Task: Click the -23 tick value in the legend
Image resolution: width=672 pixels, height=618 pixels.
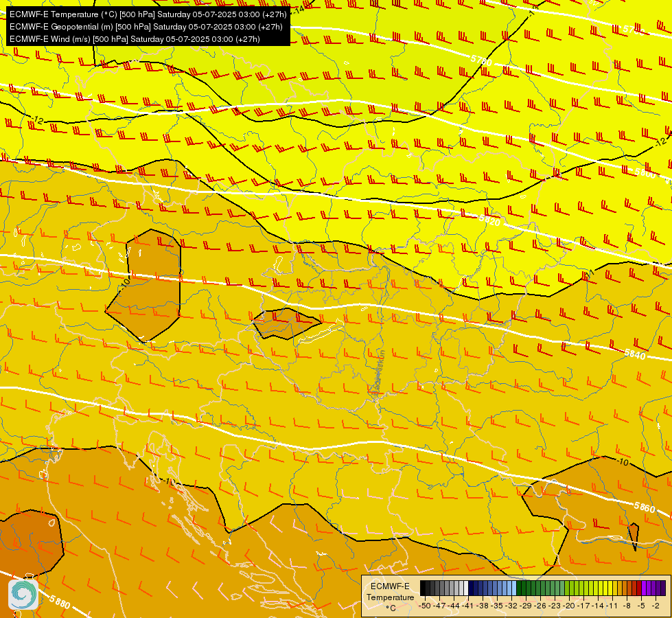Action: 554,606
